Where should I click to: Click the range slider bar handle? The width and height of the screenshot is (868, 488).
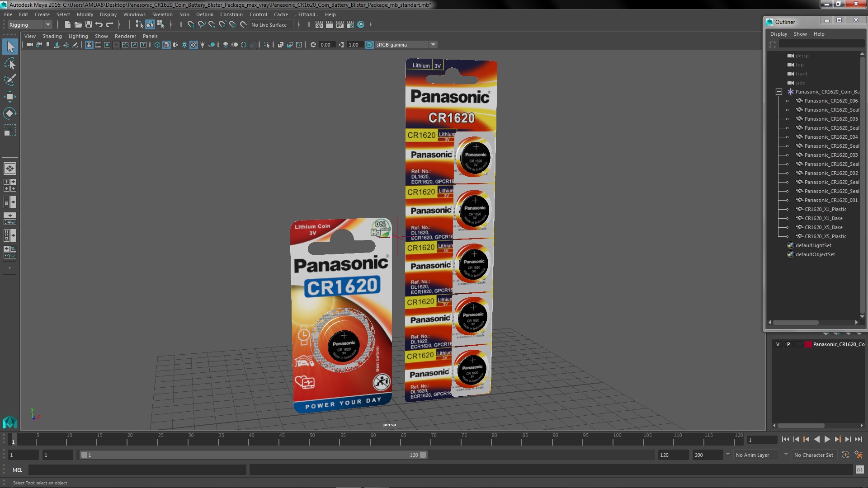click(253, 455)
